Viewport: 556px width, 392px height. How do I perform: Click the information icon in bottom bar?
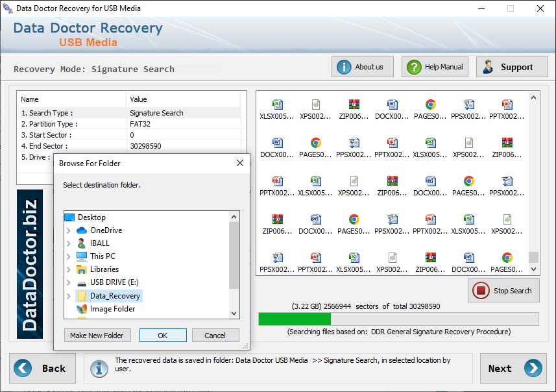99,369
